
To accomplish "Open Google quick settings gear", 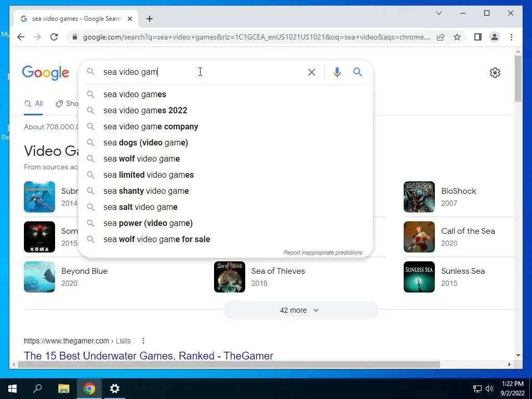I will point(495,73).
